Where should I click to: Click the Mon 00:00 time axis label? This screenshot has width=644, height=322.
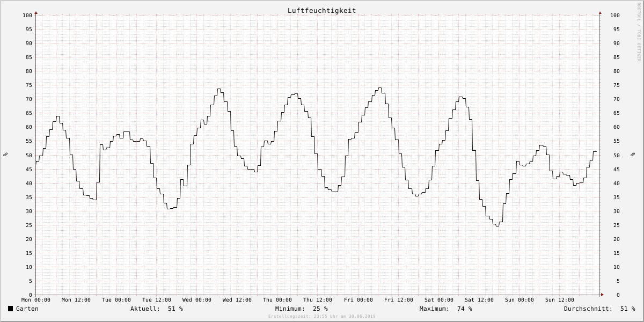36,300
